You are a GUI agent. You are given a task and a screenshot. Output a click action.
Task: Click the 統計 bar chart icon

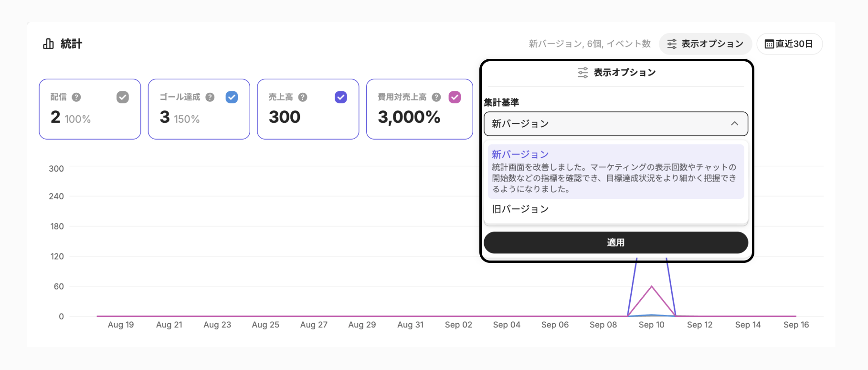pos(48,44)
